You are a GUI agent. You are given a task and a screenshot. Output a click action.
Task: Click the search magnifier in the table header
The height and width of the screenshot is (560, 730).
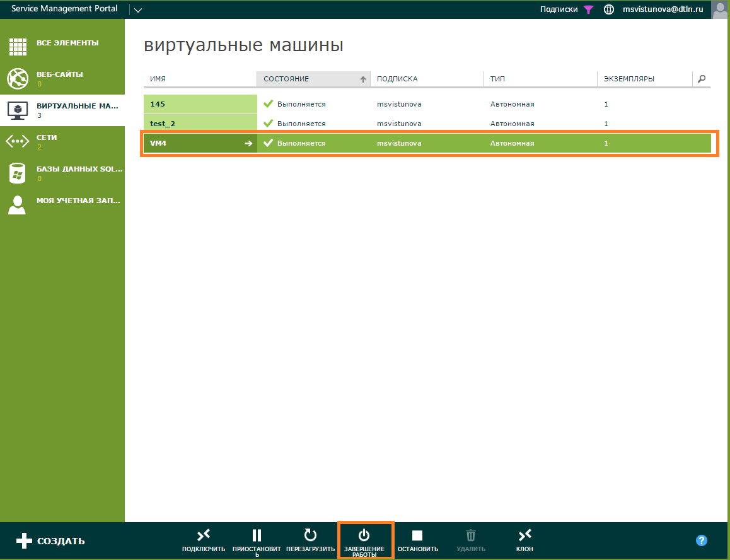pyautogui.click(x=702, y=79)
